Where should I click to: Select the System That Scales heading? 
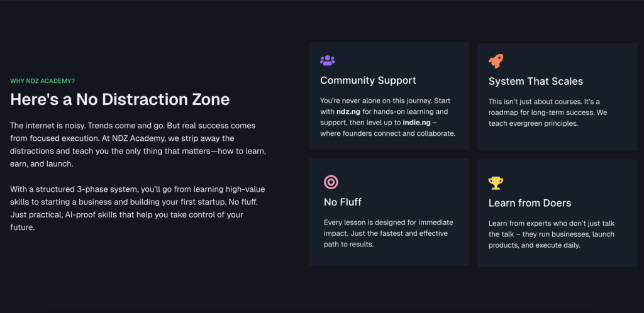536,81
